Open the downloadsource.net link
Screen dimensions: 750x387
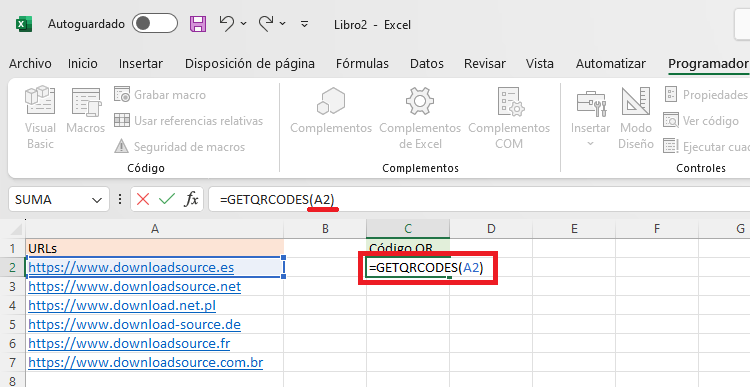pyautogui.click(x=134, y=287)
